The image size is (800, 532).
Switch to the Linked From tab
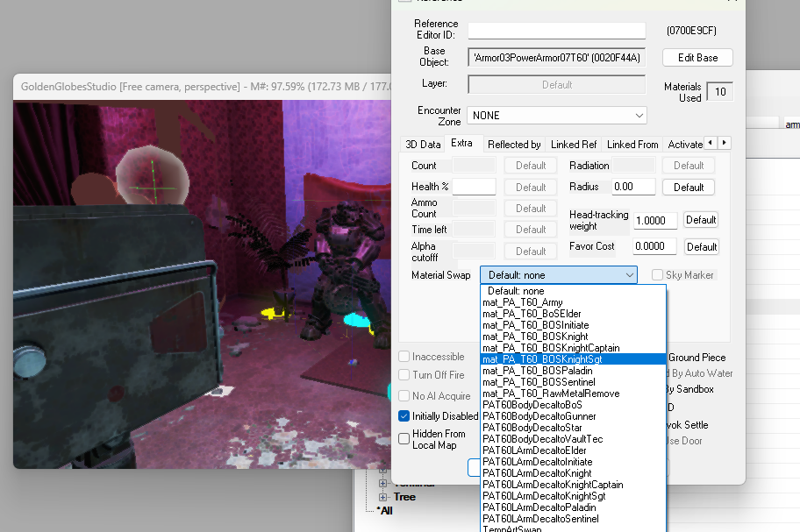click(x=632, y=145)
